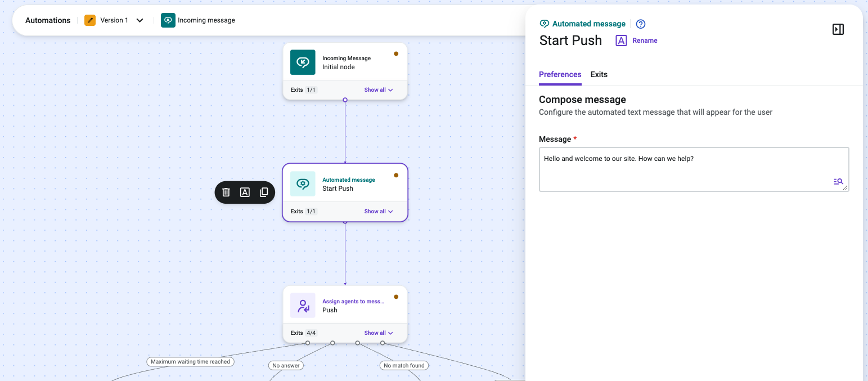Switch to the Preferences tab
Image resolution: width=868 pixels, height=381 pixels.
(x=560, y=74)
